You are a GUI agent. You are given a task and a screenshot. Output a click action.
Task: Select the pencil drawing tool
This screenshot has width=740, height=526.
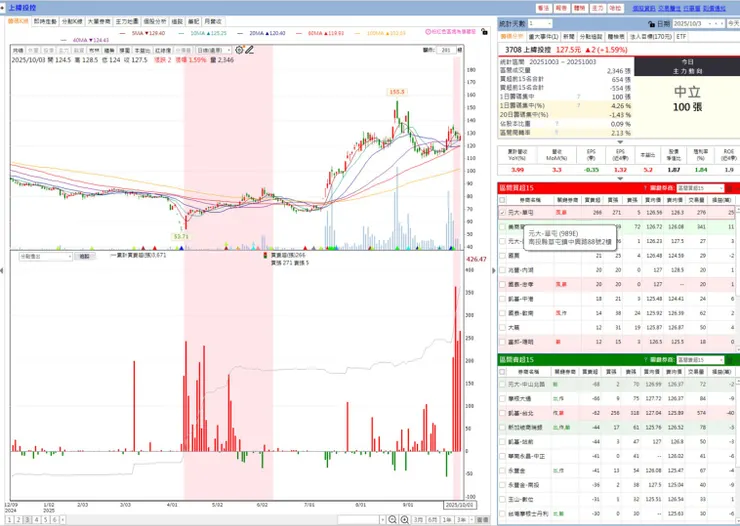[x=249, y=50]
